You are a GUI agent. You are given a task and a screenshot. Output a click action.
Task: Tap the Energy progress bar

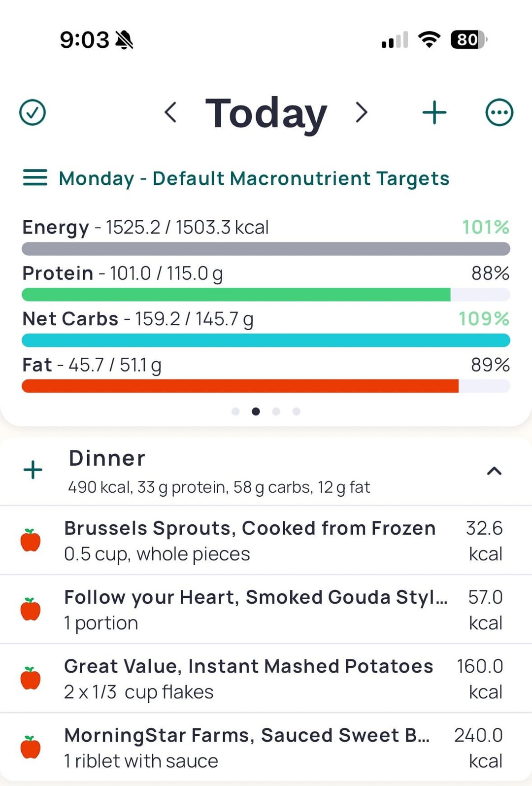click(266, 249)
